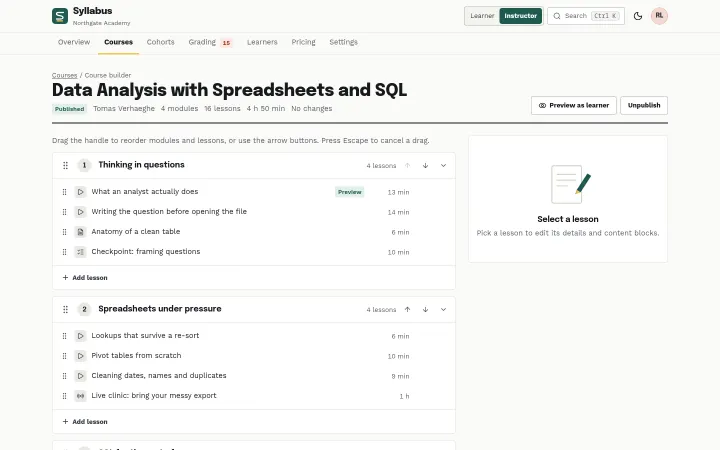The height and width of the screenshot is (450, 720).
Task: Click the Grading count badge 15
Action: 226,43
